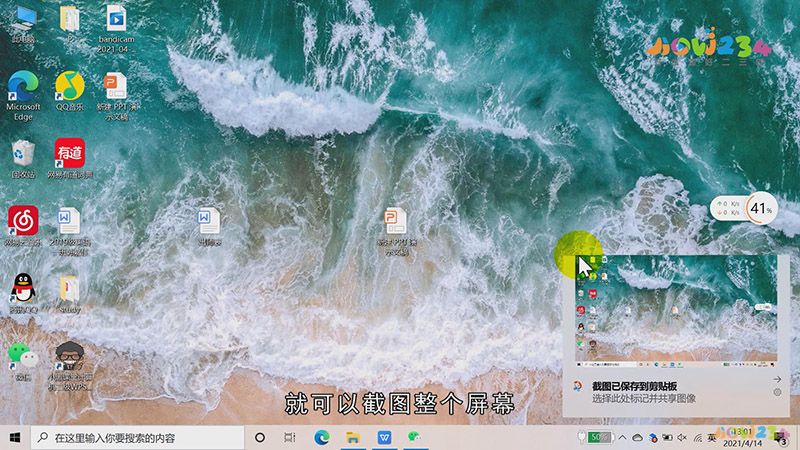
Task: Open notification settings gear in the toast
Action: click(x=777, y=392)
